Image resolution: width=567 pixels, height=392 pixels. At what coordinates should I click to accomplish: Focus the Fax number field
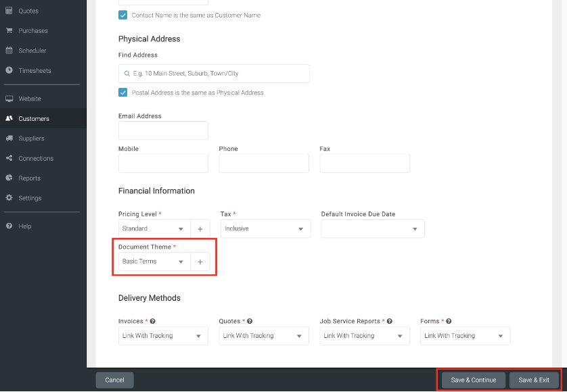pyautogui.click(x=365, y=164)
